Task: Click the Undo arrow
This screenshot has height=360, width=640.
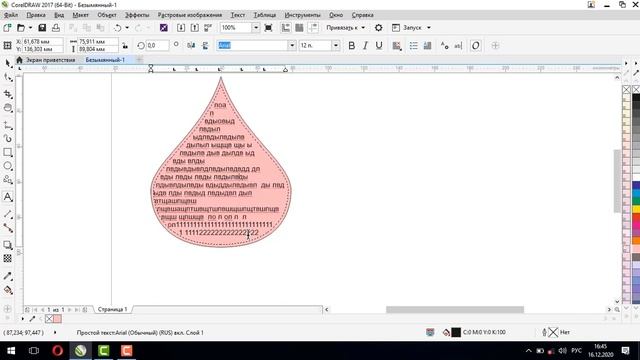Action: 118,28
